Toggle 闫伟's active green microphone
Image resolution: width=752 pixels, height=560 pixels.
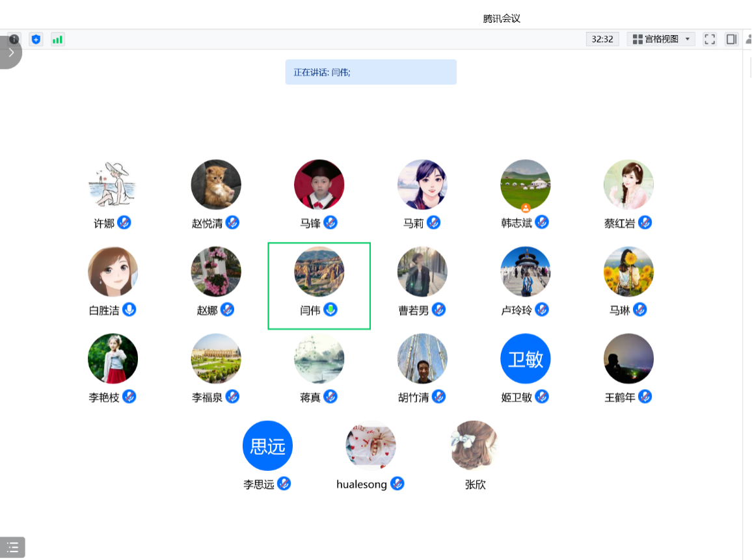click(331, 310)
